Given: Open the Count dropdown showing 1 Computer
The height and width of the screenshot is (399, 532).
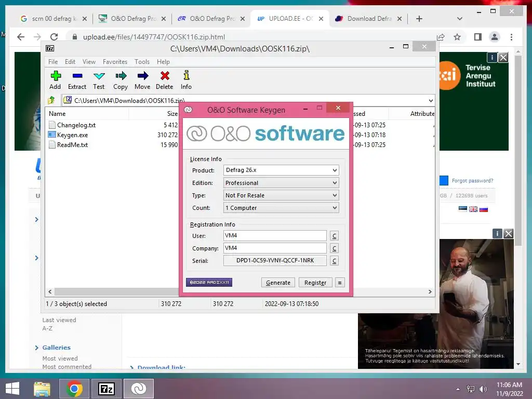Looking at the screenshot, I should (x=281, y=208).
